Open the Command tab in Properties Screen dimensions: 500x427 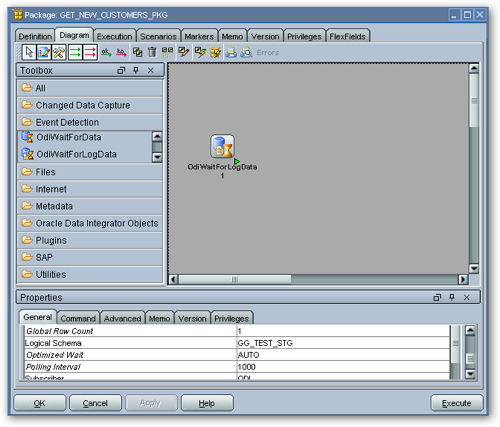pos(78,319)
